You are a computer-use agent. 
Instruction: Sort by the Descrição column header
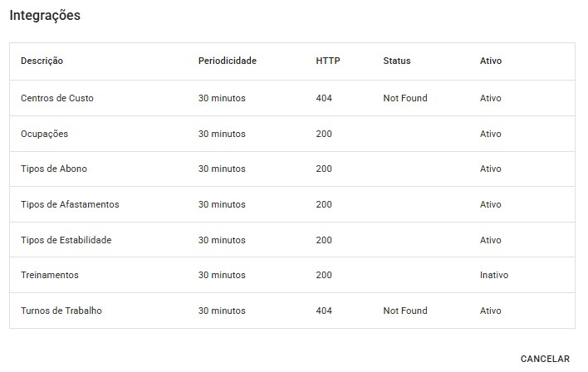click(x=42, y=61)
